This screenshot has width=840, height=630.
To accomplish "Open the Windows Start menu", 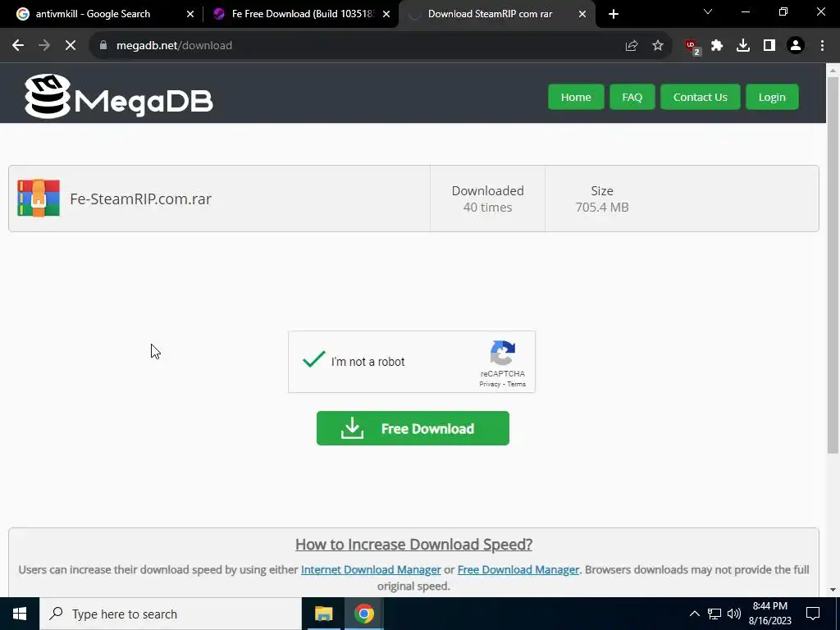I will [20, 614].
